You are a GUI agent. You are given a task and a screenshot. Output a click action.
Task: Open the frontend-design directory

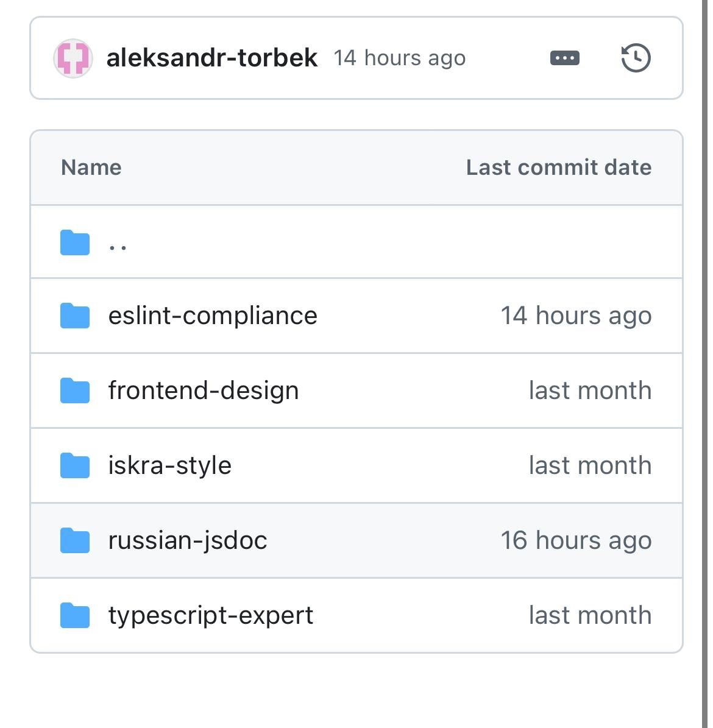[203, 391]
